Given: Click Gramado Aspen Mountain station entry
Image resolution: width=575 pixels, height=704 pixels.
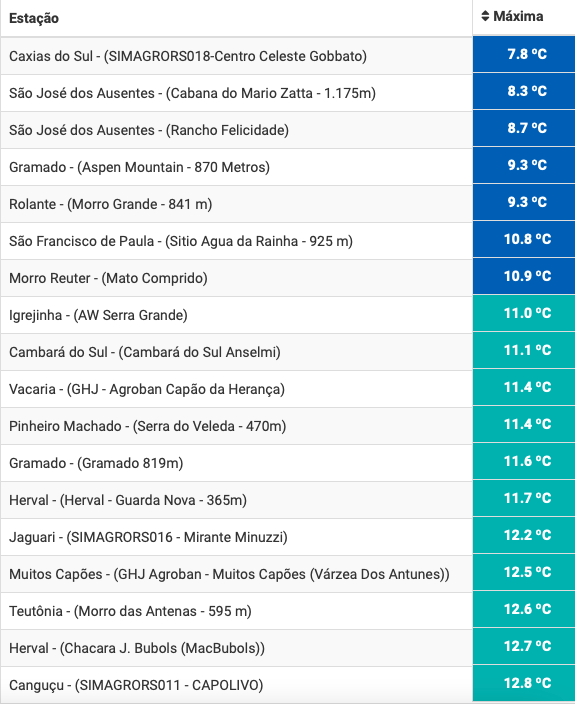Looking at the screenshot, I should tap(139, 167).
